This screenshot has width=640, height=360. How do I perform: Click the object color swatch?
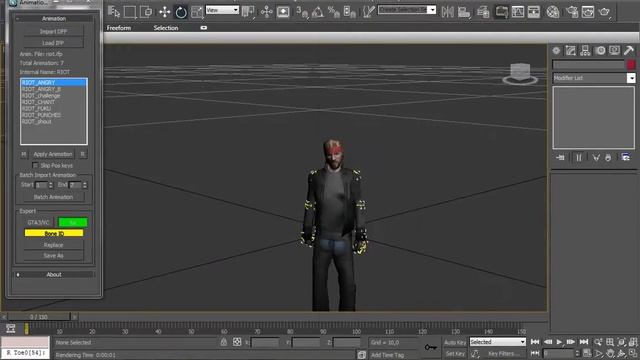click(x=631, y=64)
